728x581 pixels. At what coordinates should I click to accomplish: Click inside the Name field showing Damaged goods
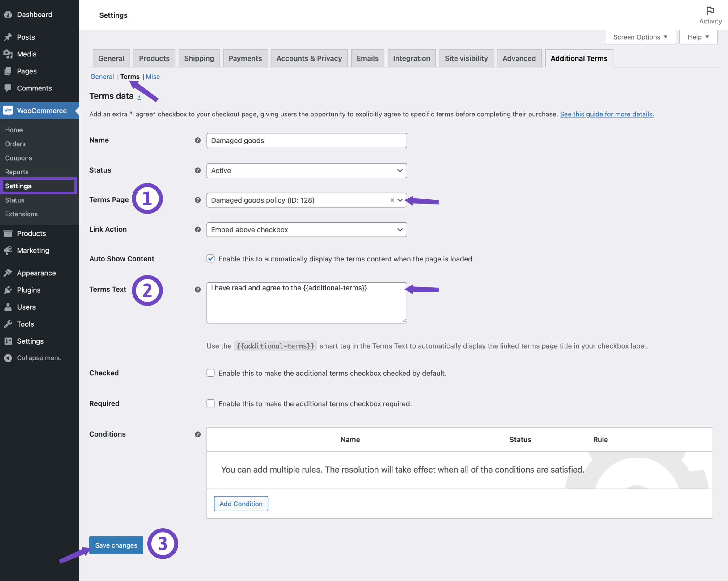click(306, 140)
